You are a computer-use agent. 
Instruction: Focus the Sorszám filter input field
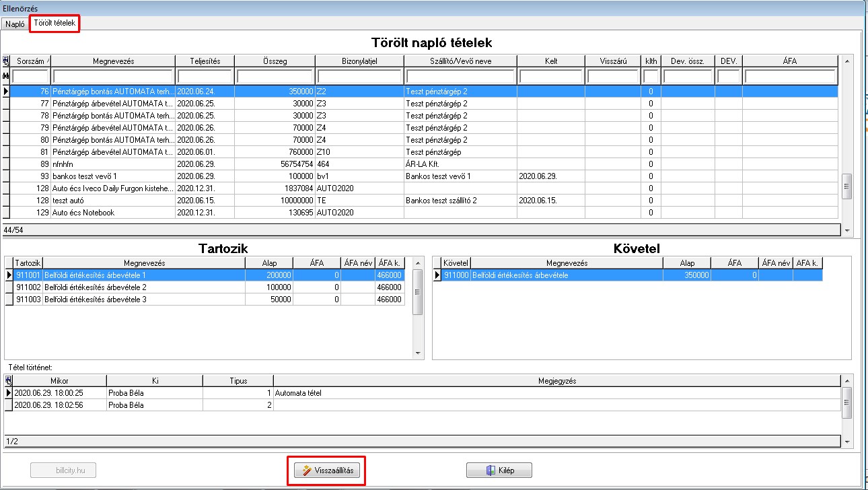tap(31, 76)
